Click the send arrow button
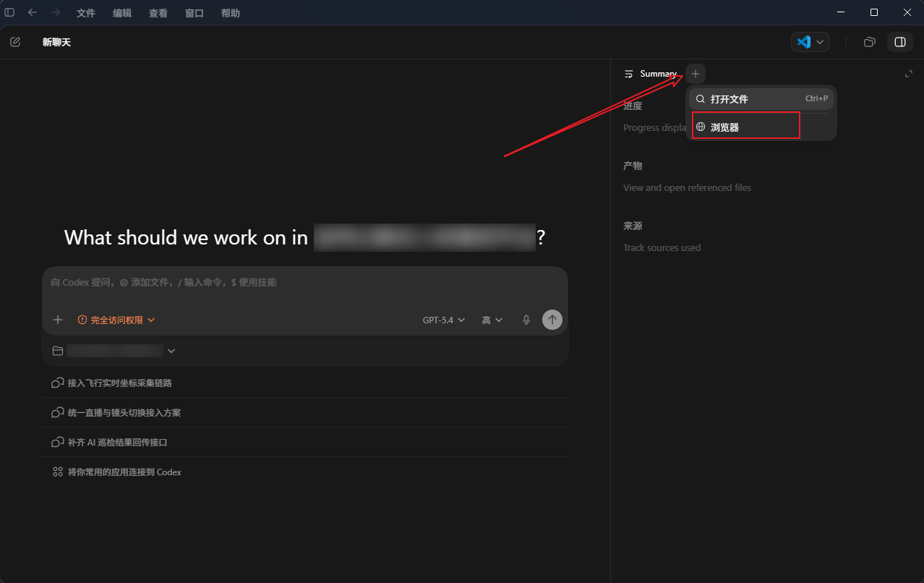This screenshot has width=924, height=583. click(552, 320)
